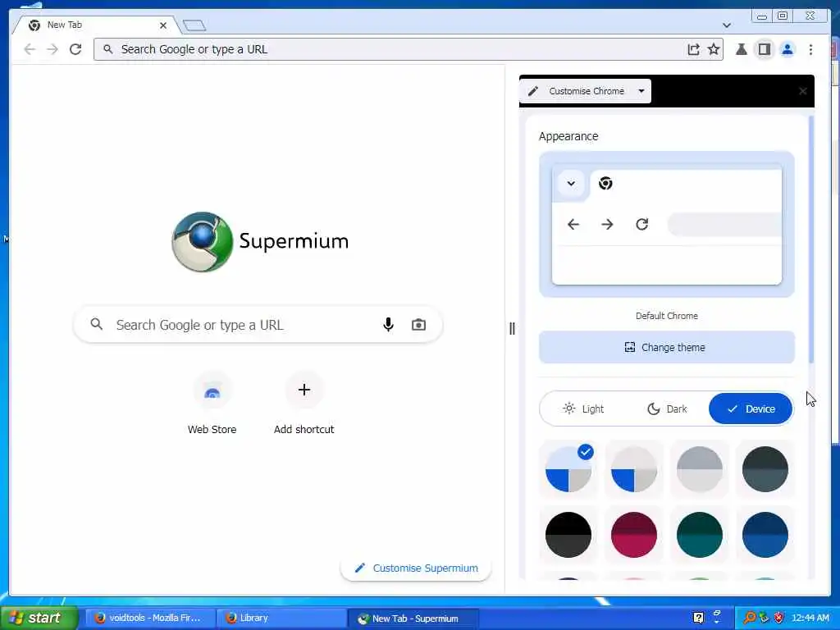Choose the light grey color swatch
The width and height of the screenshot is (840, 630).
(x=700, y=469)
